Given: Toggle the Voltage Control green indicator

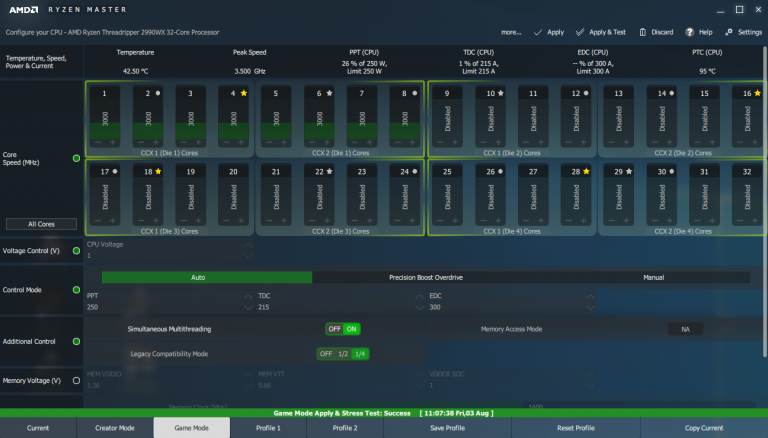Looking at the screenshot, I should (x=76, y=250).
